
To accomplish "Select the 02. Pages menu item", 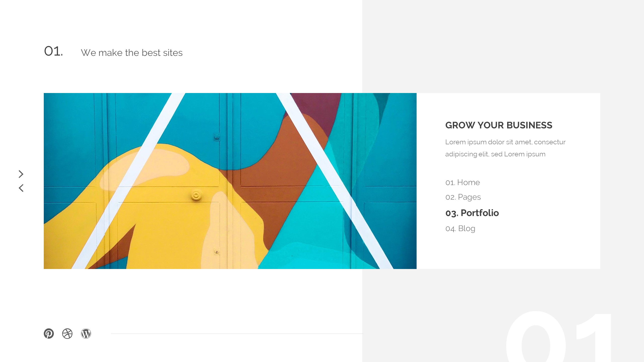I will pos(463,197).
